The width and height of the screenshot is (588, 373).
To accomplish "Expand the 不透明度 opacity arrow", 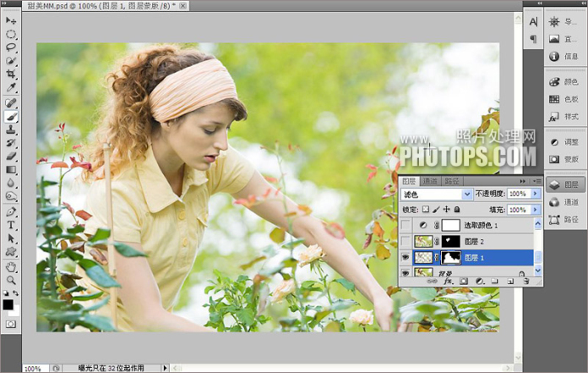I will click(536, 195).
